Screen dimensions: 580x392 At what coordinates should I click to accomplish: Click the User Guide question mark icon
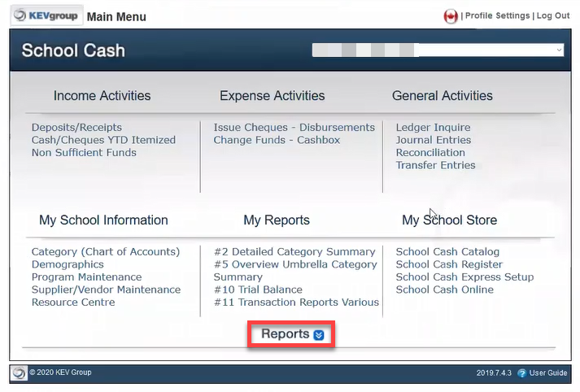click(x=521, y=373)
